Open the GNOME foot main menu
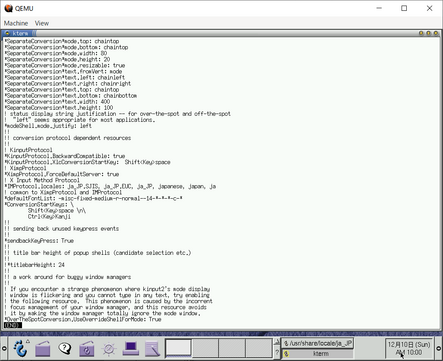This screenshot has height=361, width=443. coord(20,349)
